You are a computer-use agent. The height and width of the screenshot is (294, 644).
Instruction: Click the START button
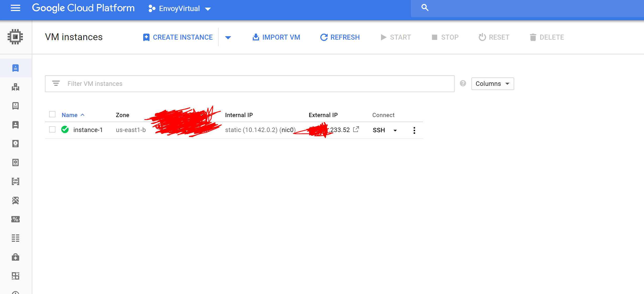point(396,37)
